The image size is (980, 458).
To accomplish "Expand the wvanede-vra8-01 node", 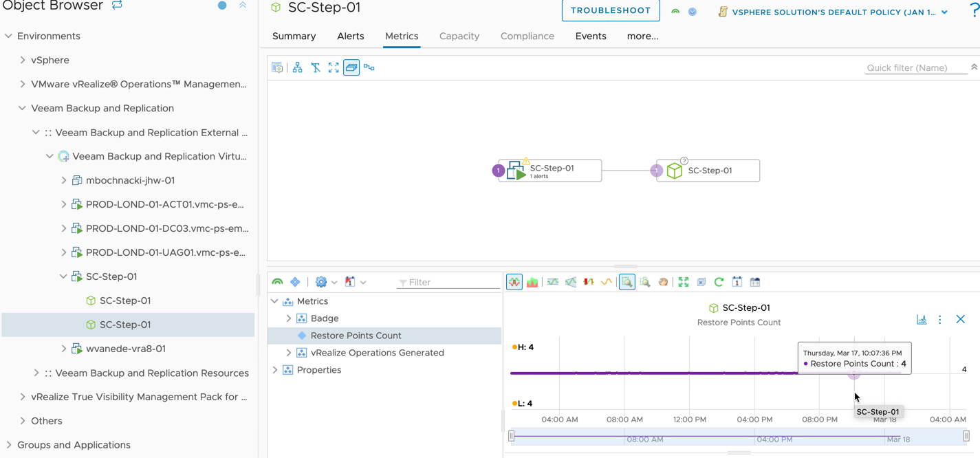I will click(x=64, y=349).
